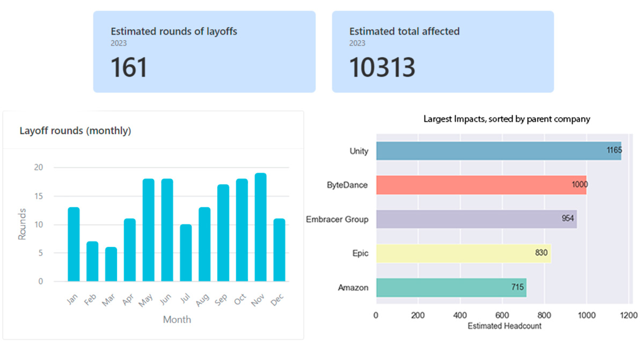
Task: Click the Sep bar in Layoff rounds chart
Action: [x=223, y=233]
